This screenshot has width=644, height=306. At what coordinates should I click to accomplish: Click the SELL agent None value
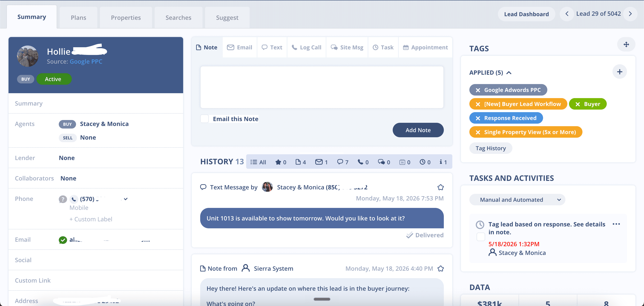(88, 137)
